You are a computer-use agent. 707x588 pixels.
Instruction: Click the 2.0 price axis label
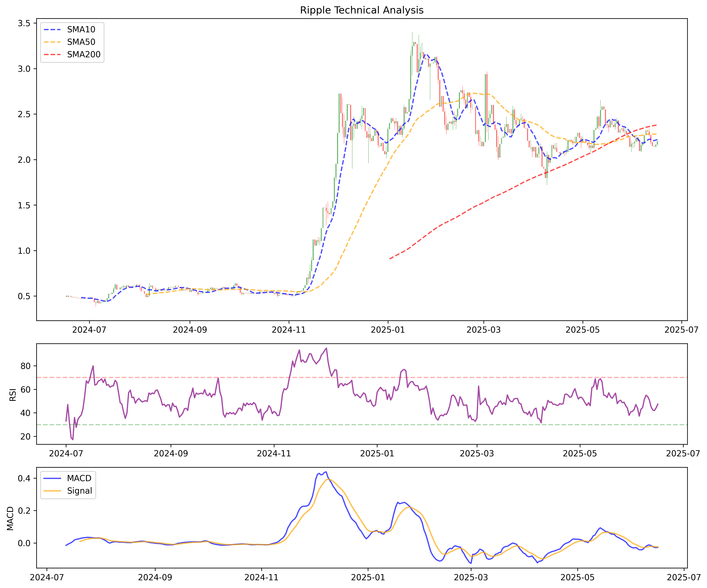pyautogui.click(x=24, y=160)
